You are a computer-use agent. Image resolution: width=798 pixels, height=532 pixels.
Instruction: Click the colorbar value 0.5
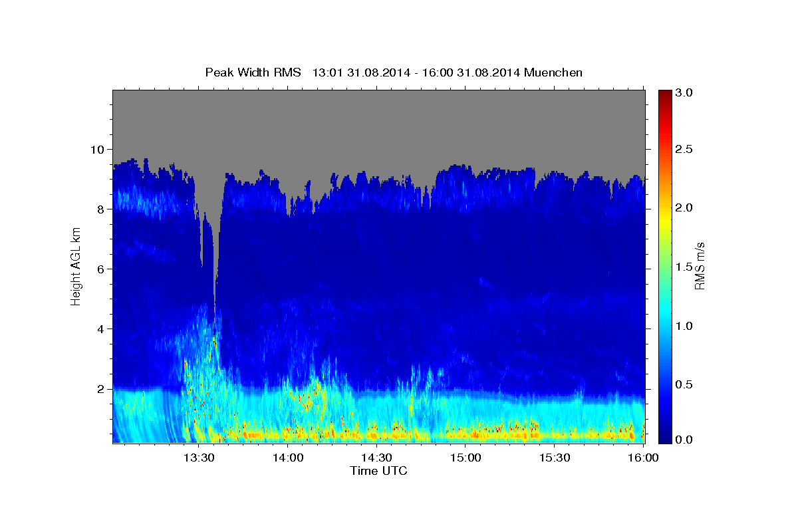684,385
